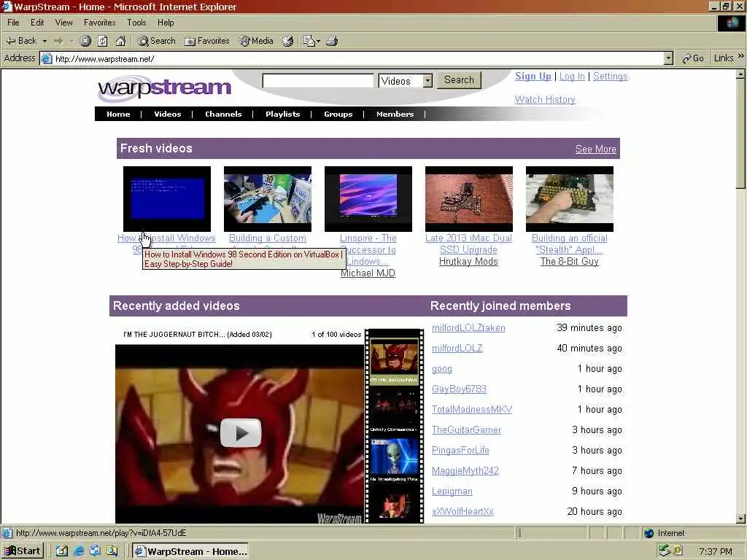Click the Windows Start button
The image size is (747, 560).
pos(23,551)
